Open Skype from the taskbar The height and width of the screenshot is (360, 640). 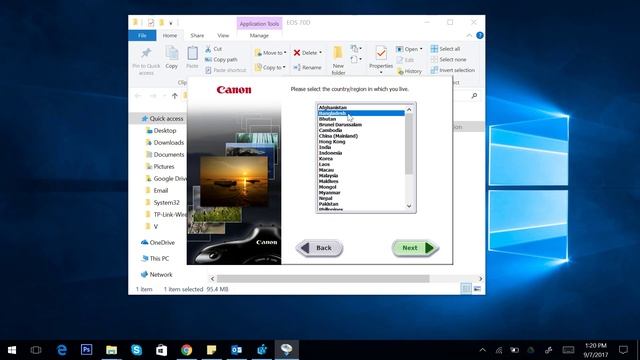136,350
